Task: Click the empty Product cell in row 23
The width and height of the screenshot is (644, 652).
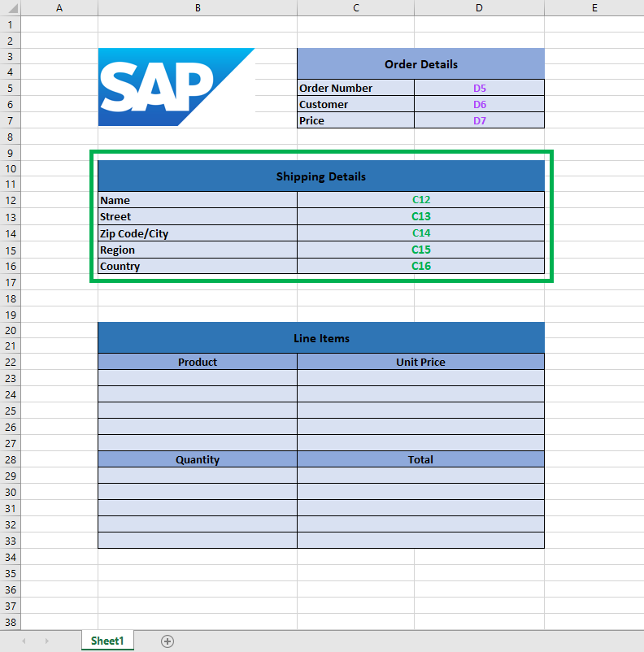Action: pyautogui.click(x=198, y=378)
